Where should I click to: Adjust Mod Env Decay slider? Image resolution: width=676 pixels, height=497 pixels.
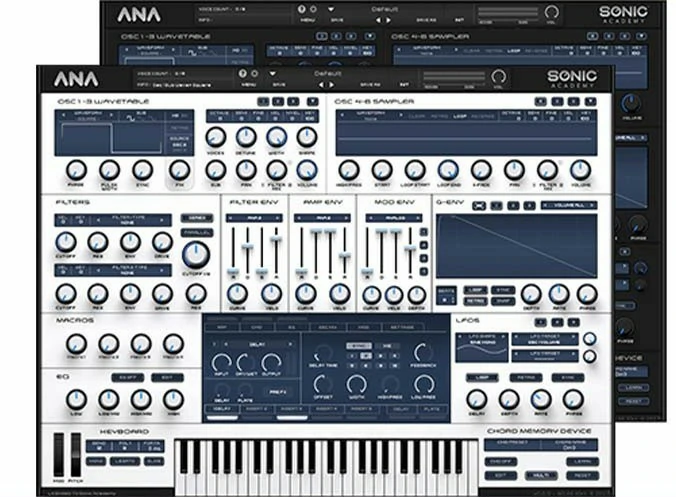point(381,232)
